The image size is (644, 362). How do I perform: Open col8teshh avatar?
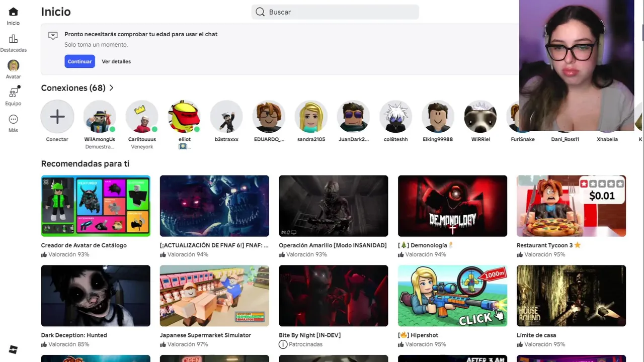click(x=395, y=117)
